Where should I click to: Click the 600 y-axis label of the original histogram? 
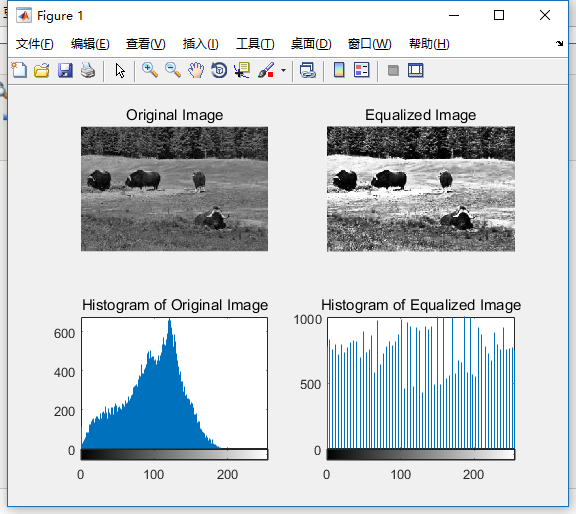pyautogui.click(x=64, y=334)
